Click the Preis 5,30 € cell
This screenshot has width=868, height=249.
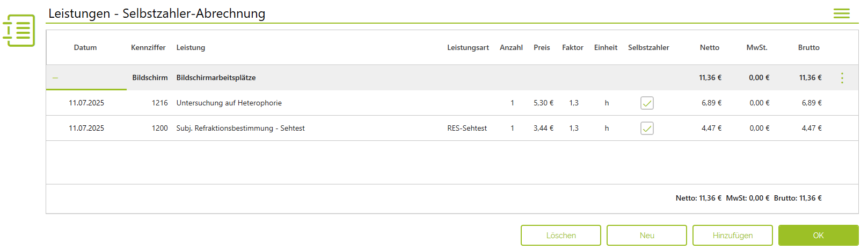pyautogui.click(x=543, y=103)
